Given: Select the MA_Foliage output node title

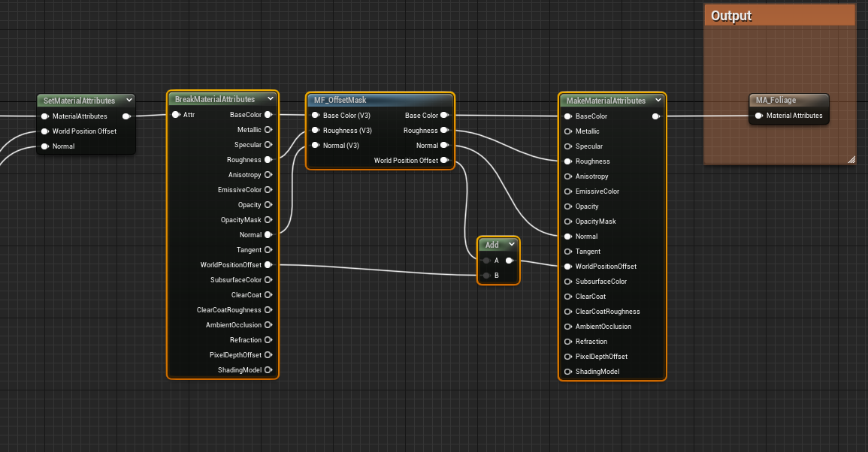Looking at the screenshot, I should click(x=776, y=100).
